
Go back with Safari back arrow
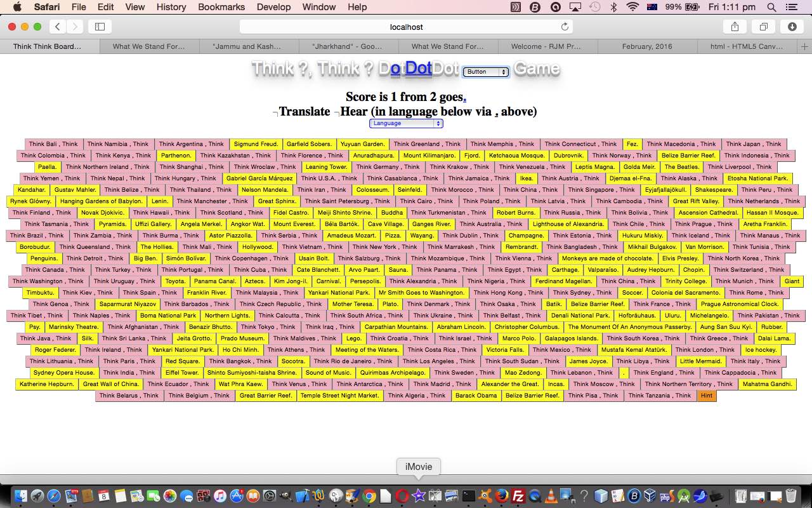point(58,27)
